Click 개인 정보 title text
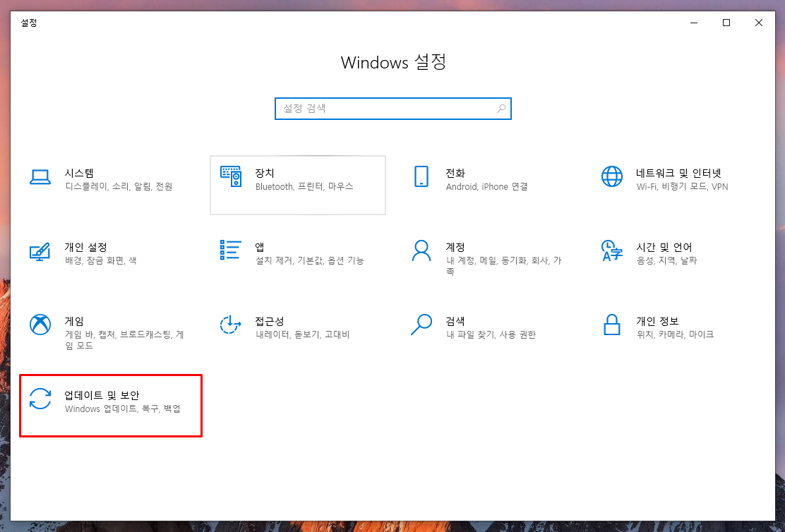 pos(657,321)
